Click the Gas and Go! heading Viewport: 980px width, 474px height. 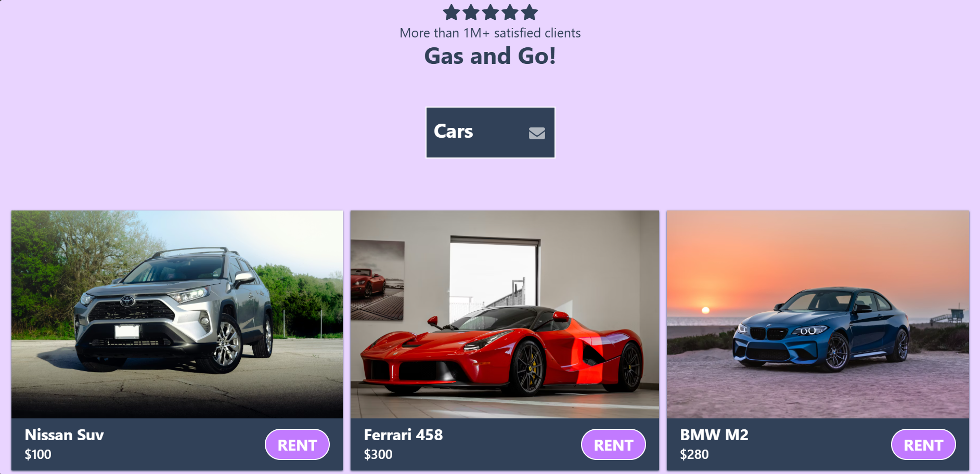click(490, 56)
